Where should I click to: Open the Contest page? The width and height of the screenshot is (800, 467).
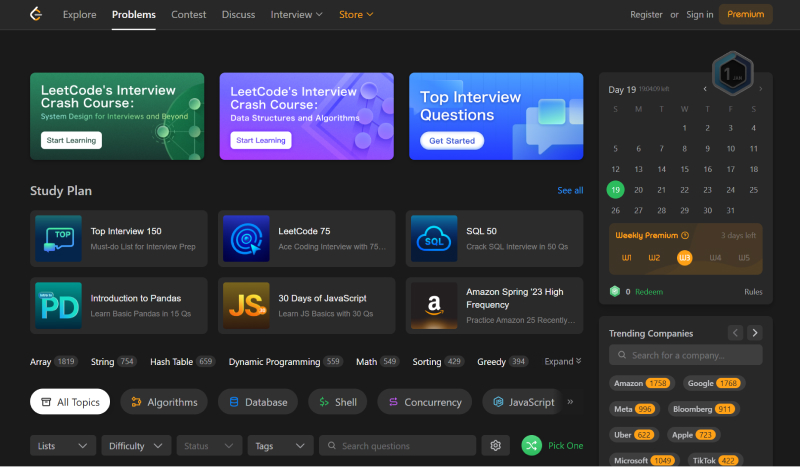(x=188, y=14)
